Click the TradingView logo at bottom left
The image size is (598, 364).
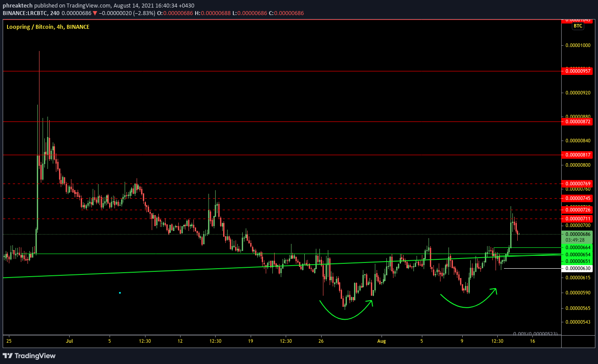[x=29, y=356]
